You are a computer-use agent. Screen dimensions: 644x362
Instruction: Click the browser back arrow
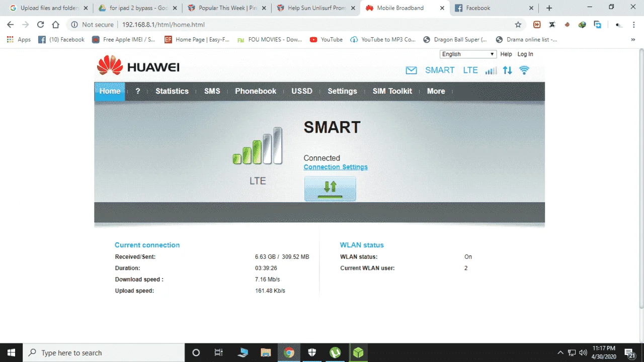(11, 25)
